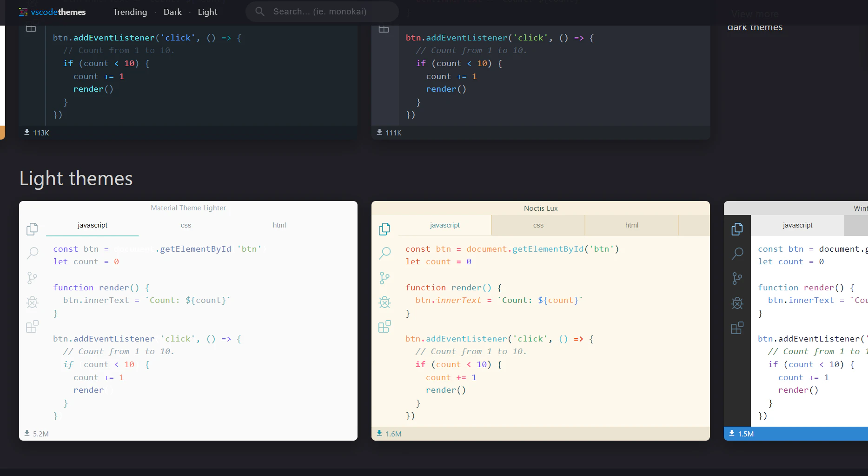868x476 pixels.
Task: Switch to css tab in Material Theme Lighter
Action: pos(186,225)
